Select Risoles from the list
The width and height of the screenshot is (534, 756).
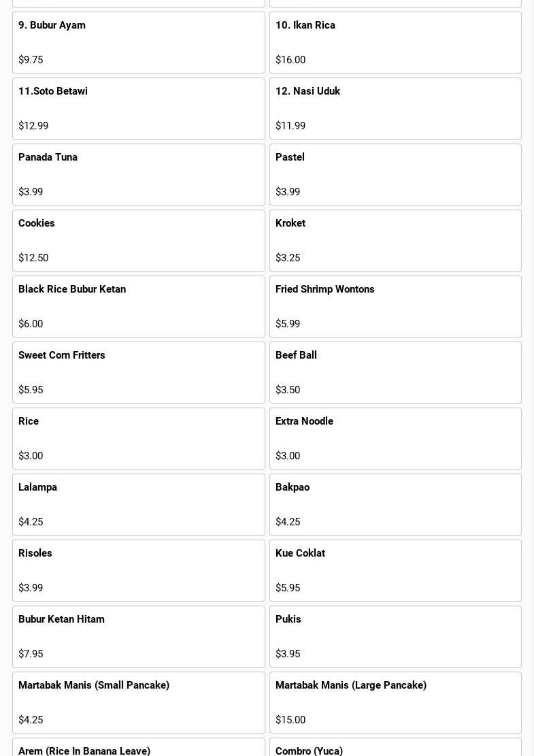[x=138, y=570]
